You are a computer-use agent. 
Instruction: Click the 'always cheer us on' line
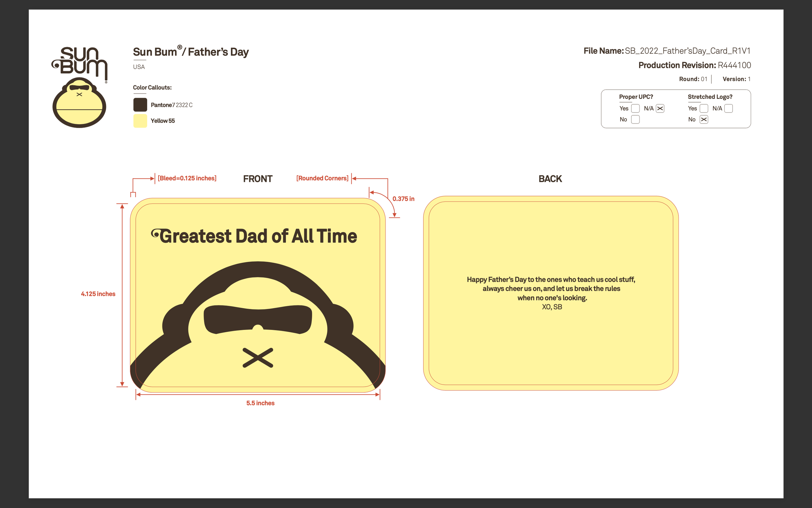[x=551, y=289]
